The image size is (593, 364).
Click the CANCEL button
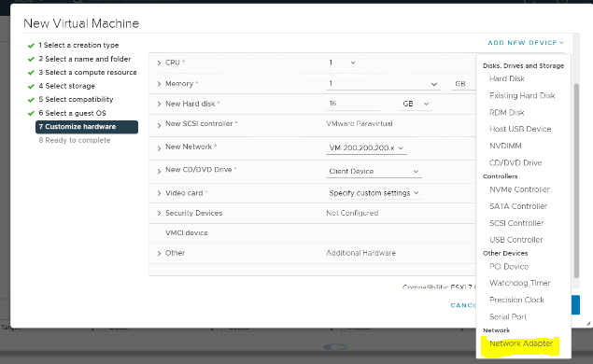(x=463, y=305)
